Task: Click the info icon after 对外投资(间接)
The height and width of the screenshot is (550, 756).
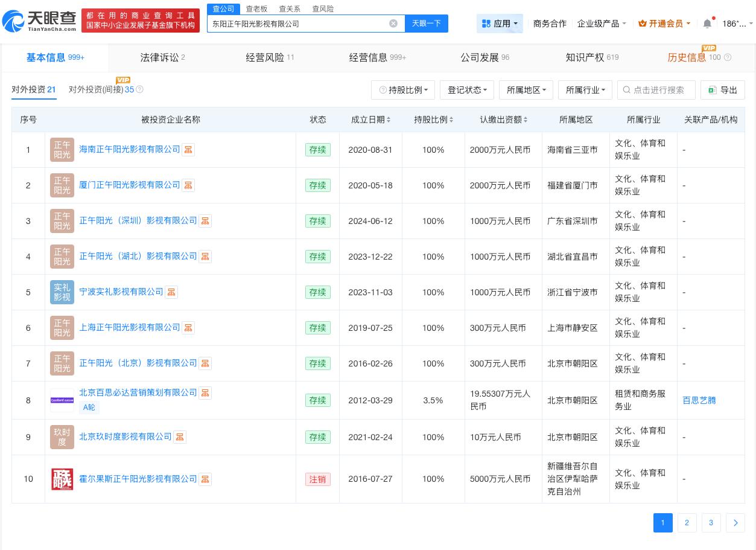Action: (139, 89)
